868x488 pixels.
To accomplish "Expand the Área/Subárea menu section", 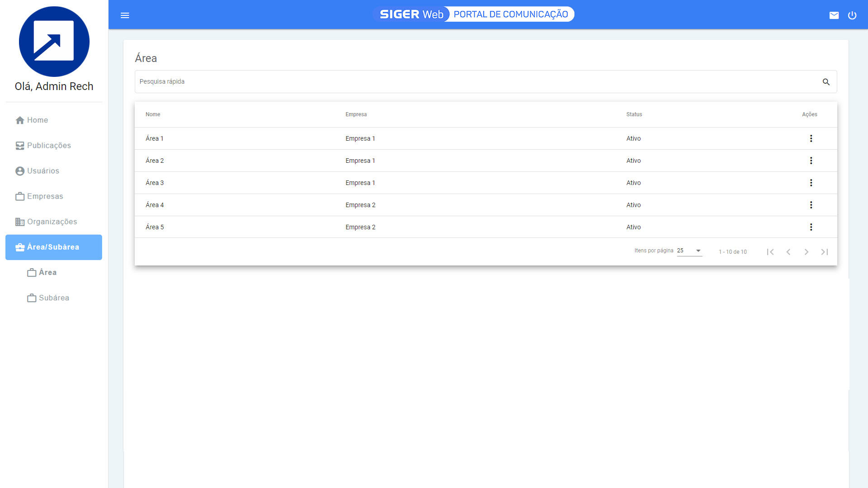I will 53,247.
